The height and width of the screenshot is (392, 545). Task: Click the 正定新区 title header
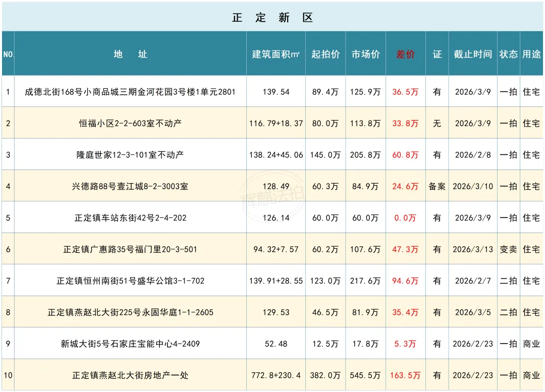point(272,18)
